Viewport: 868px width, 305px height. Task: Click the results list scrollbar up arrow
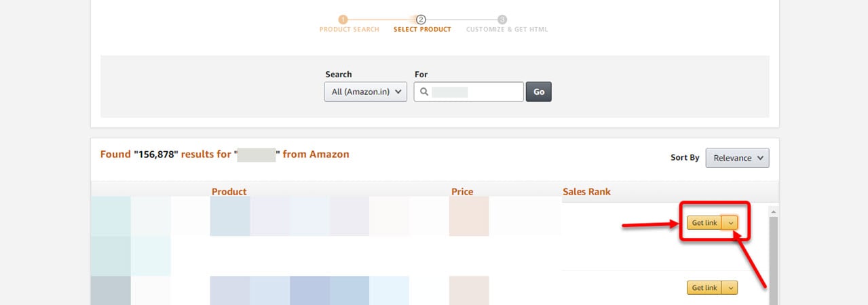tap(773, 211)
